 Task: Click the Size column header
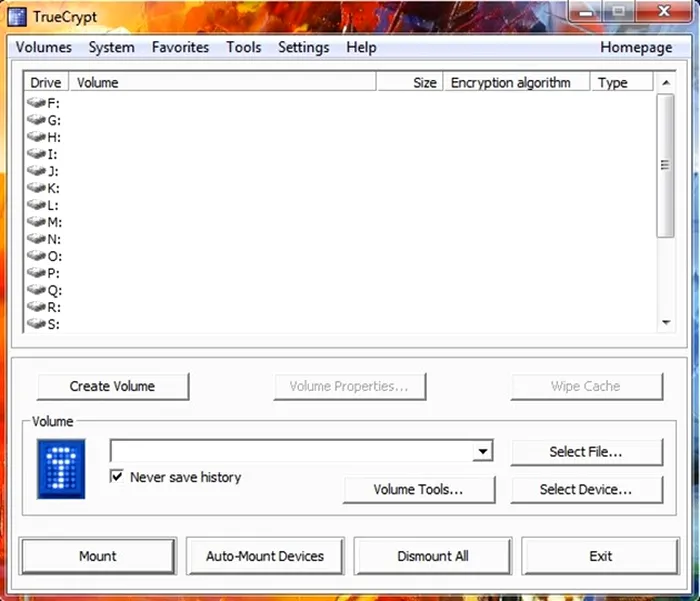[x=410, y=83]
